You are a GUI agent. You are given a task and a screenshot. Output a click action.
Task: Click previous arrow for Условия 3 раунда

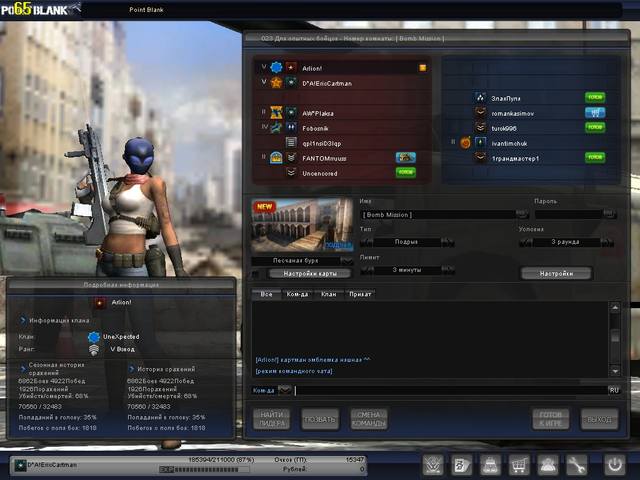[x=525, y=242]
